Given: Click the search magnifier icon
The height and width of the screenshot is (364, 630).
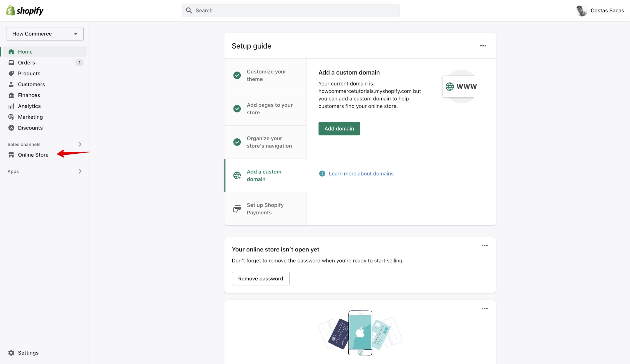Looking at the screenshot, I should click(189, 10).
